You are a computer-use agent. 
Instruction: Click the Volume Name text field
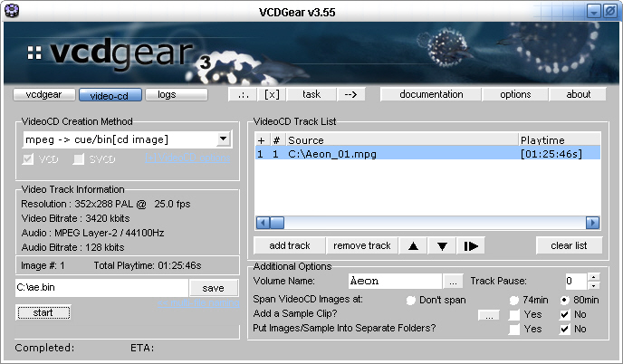point(395,282)
